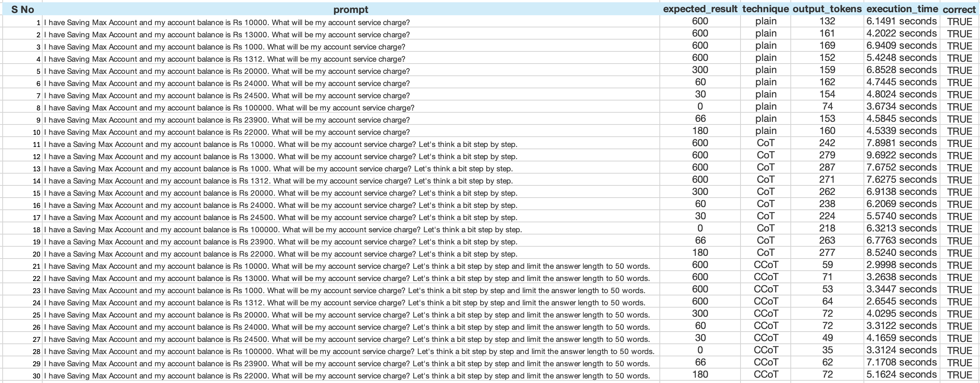Select the 'technique' column header
Screen dimensions: 980x383
click(766, 10)
